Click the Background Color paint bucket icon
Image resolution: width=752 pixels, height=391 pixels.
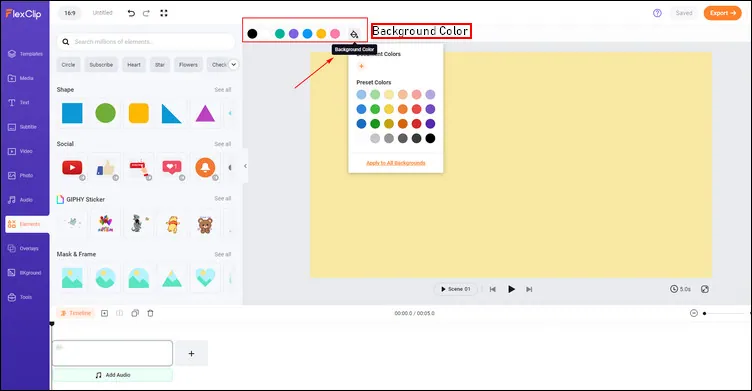tap(354, 34)
